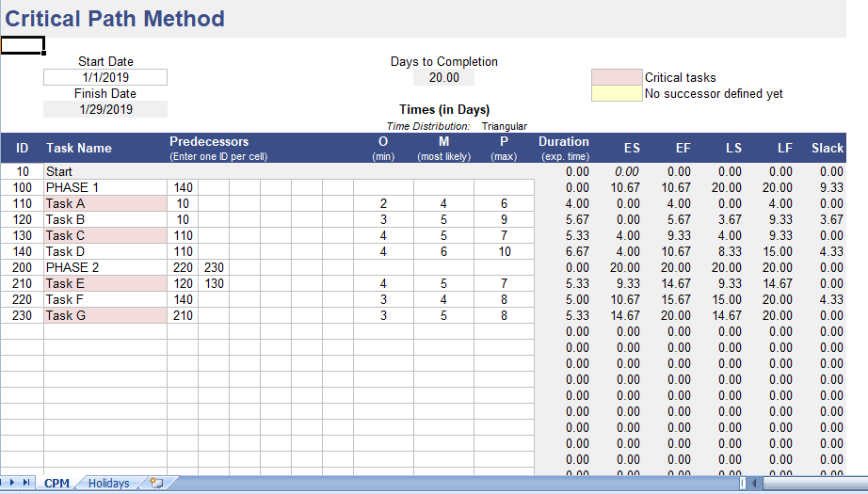Click the horizontal scrollbar track
The image size is (868, 494).
813,483
